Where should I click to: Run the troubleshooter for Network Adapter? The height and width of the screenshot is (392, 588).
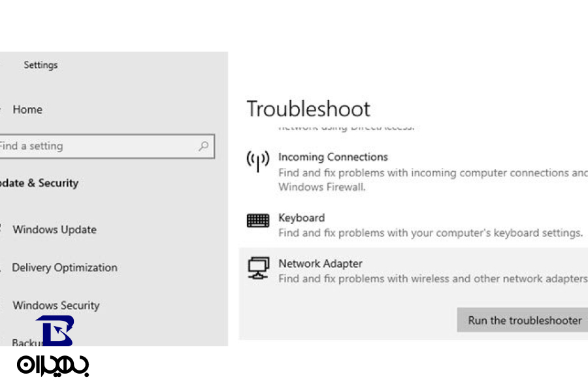pos(524,320)
